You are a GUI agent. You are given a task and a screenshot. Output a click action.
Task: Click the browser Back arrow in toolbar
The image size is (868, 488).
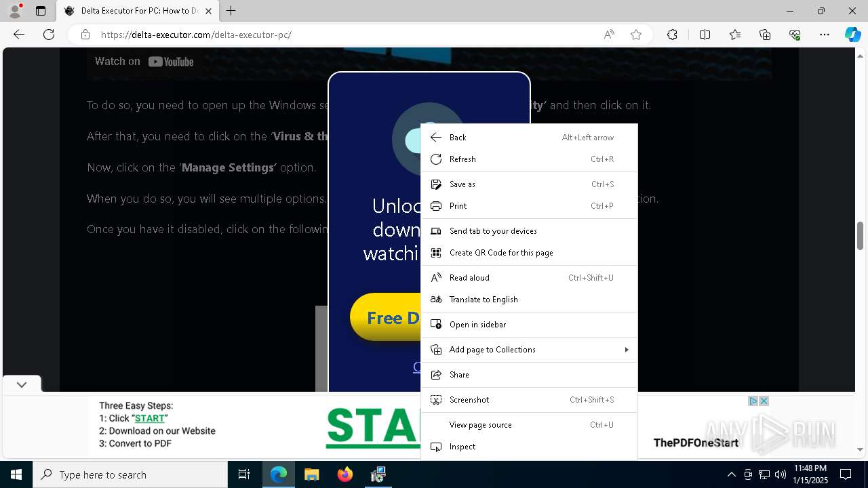(19, 35)
